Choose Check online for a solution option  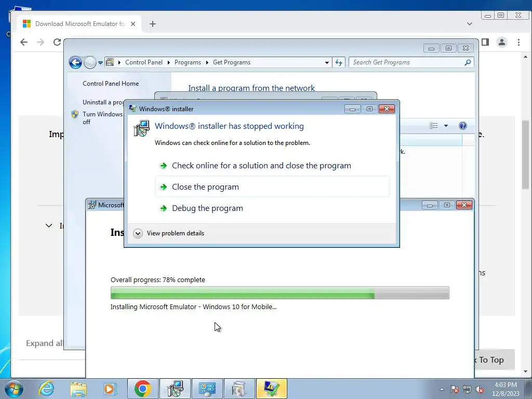pyautogui.click(x=272, y=166)
